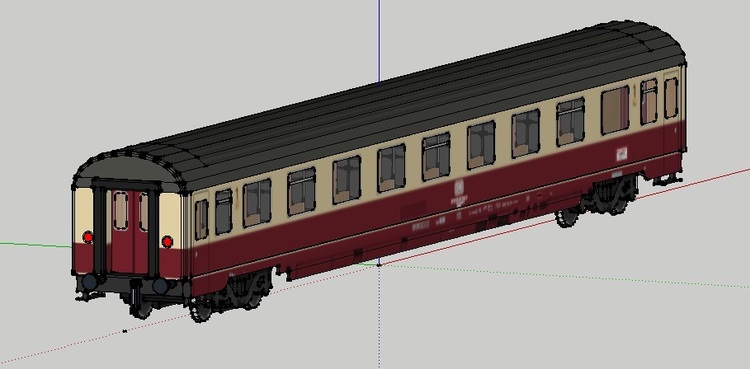Select the far-end wheel bogie
The height and width of the screenshot is (369, 750).
[598, 199]
